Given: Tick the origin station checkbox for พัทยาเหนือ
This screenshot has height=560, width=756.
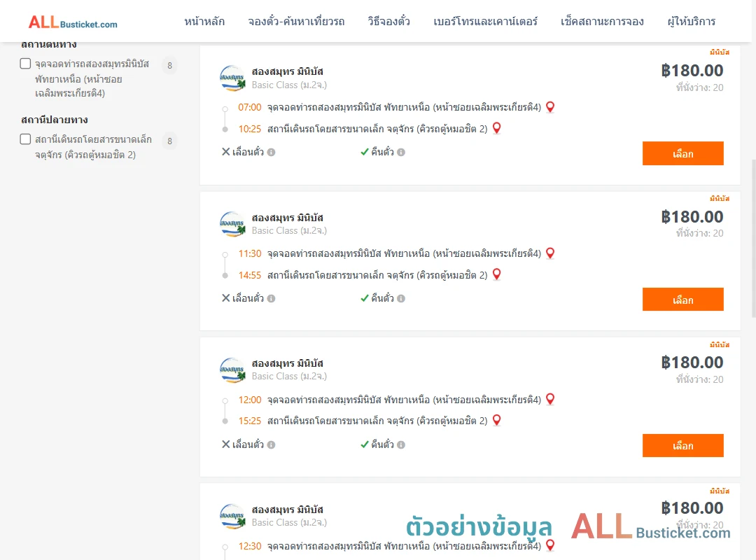Looking at the screenshot, I should point(26,64).
